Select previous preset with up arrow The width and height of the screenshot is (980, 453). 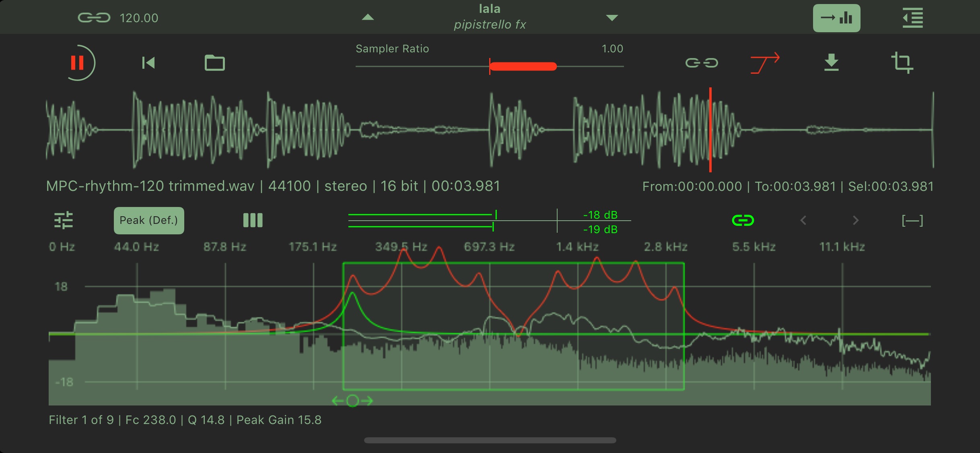click(x=368, y=17)
